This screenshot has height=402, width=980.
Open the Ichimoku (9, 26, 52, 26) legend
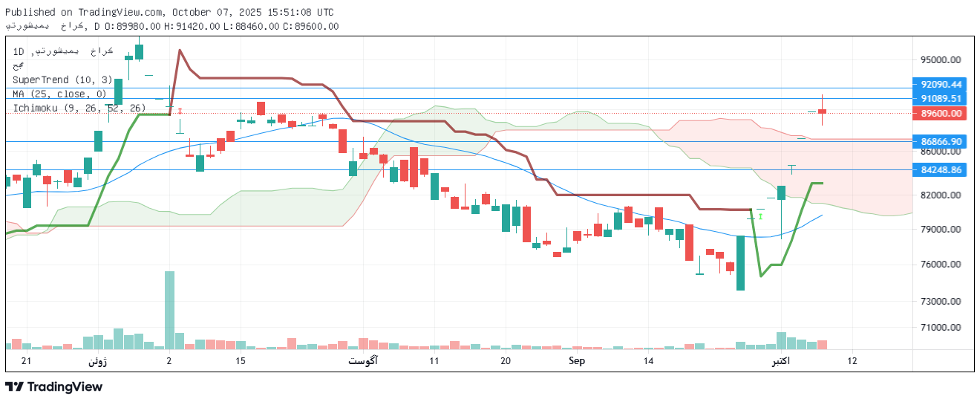(79, 108)
